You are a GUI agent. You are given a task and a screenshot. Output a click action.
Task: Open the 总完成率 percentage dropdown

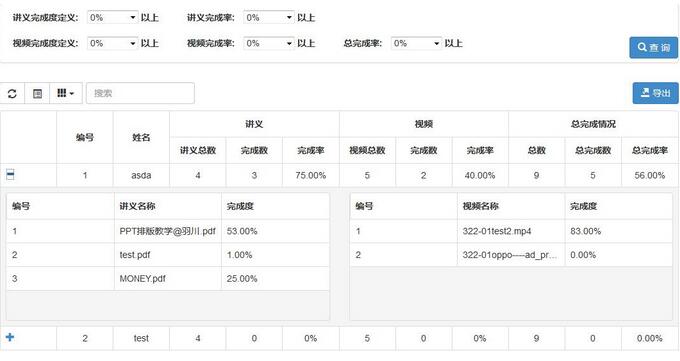pyautogui.click(x=416, y=43)
